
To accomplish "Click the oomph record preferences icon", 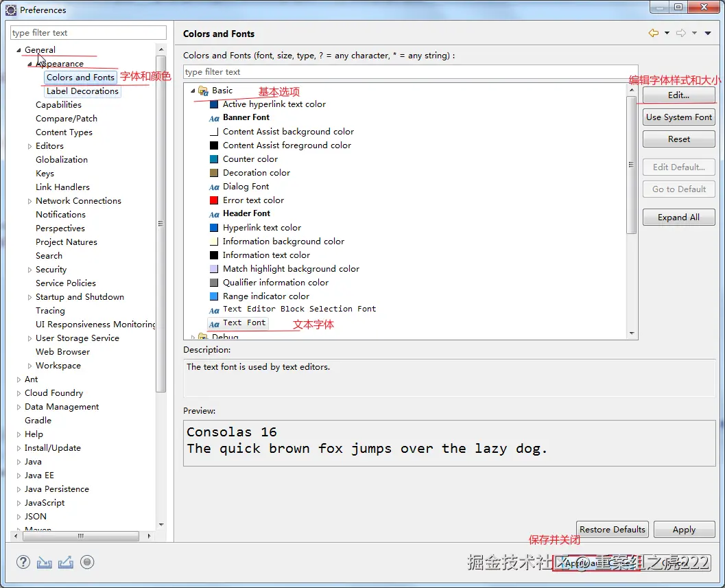I will tap(87, 562).
